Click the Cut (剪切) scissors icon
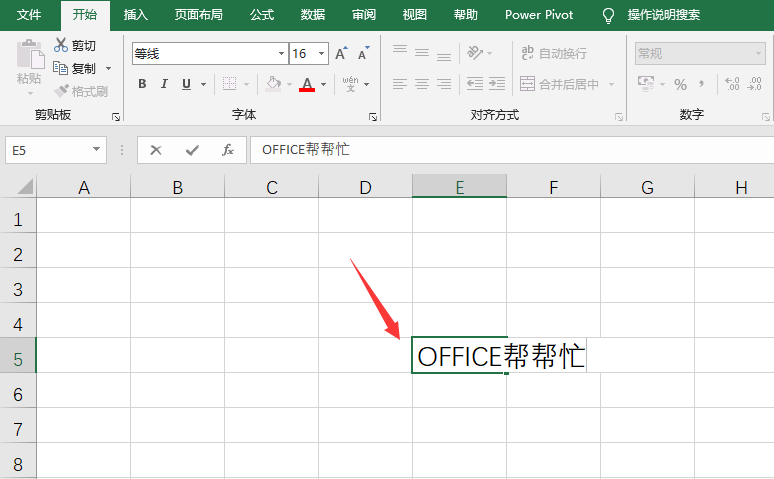This screenshot has height=479, width=774. [x=60, y=46]
